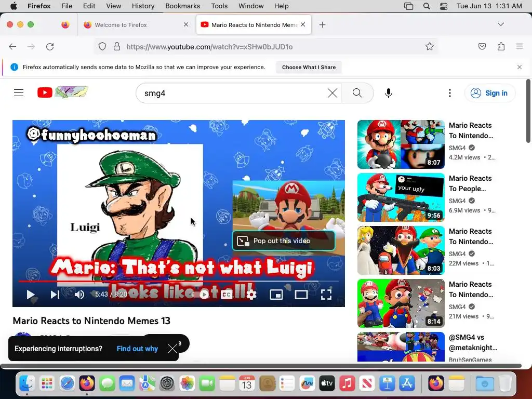Close the Welcome to Firefox tab
This screenshot has height=399, width=532.
tap(186, 24)
